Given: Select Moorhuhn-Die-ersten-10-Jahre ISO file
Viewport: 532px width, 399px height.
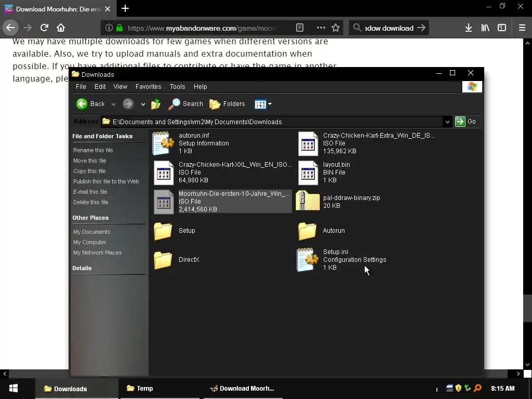Looking at the screenshot, I should pos(222,202).
